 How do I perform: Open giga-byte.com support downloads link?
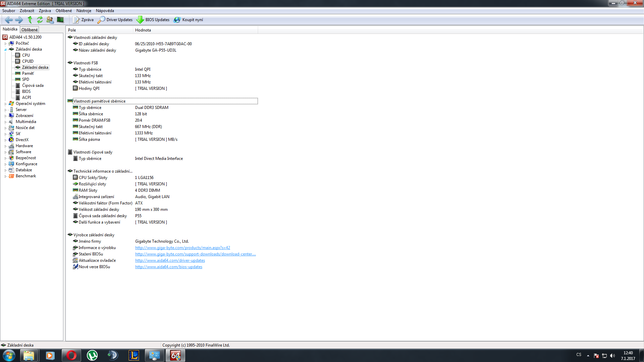(x=196, y=254)
